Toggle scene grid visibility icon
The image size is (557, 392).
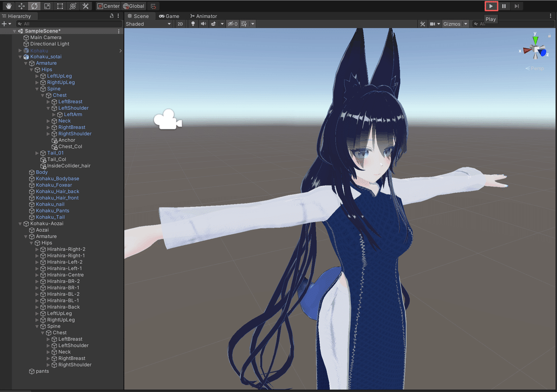click(244, 24)
